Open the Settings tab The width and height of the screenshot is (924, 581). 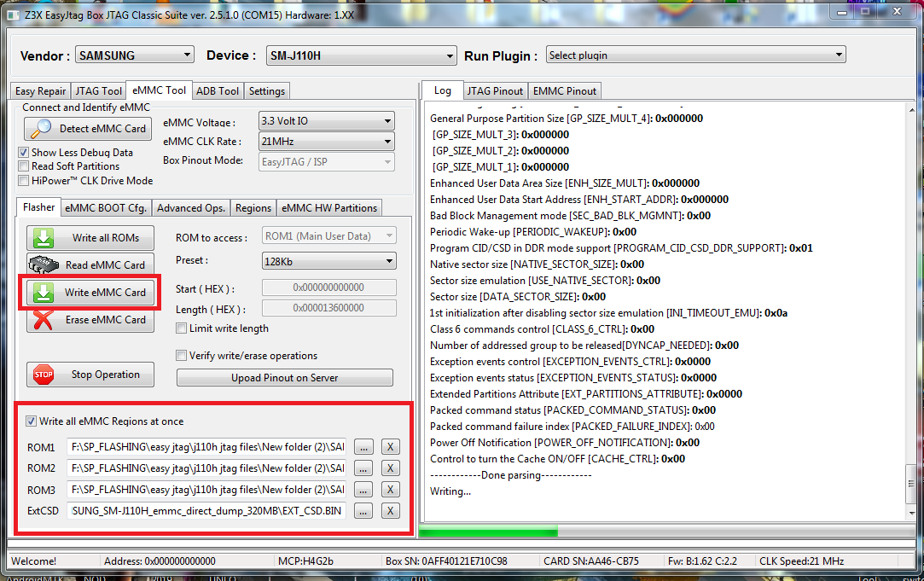click(266, 90)
